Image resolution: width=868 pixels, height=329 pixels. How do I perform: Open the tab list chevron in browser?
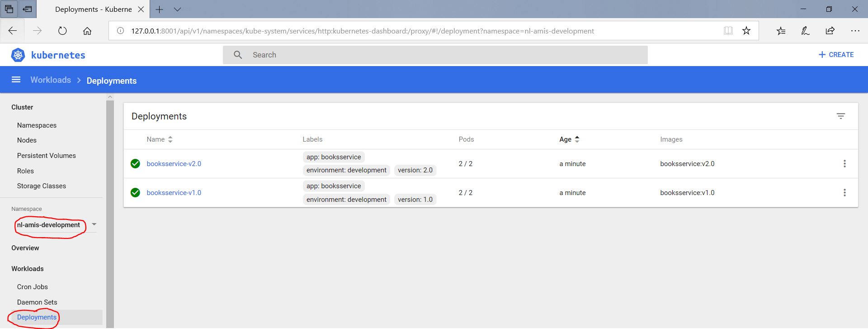(x=177, y=10)
